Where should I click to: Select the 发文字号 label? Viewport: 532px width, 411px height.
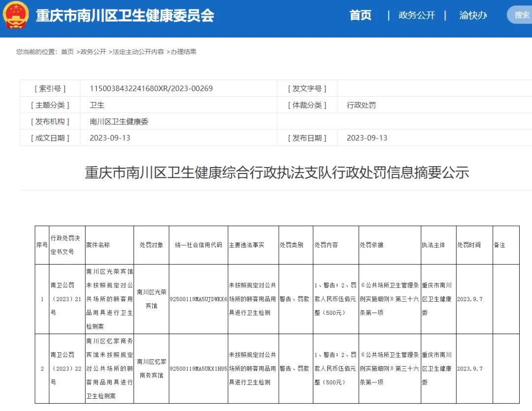click(x=307, y=89)
